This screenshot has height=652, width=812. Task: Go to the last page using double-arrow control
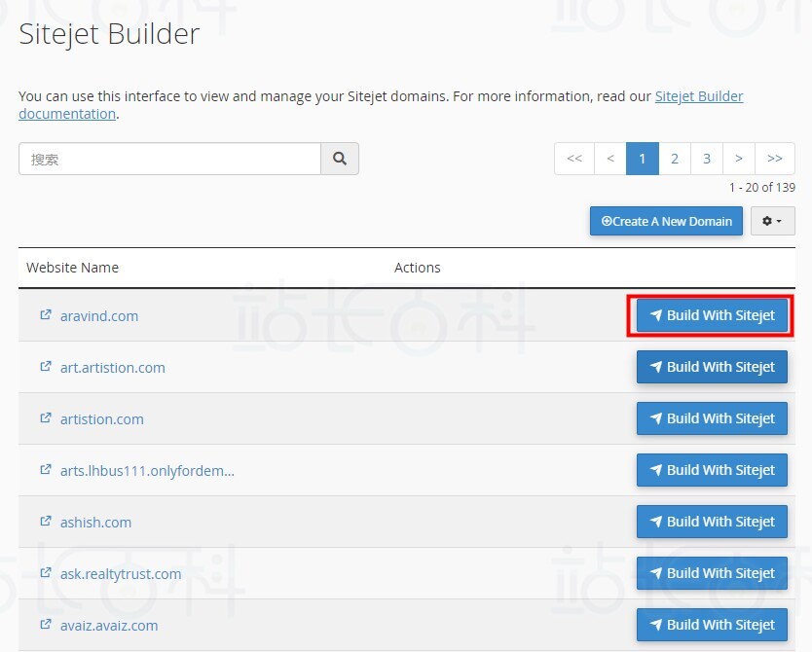tap(774, 159)
